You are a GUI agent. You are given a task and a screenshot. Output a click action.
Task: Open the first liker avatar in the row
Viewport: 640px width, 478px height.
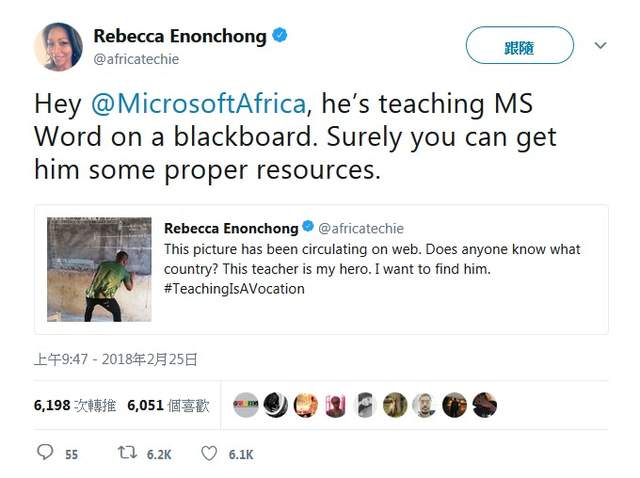tap(245, 405)
